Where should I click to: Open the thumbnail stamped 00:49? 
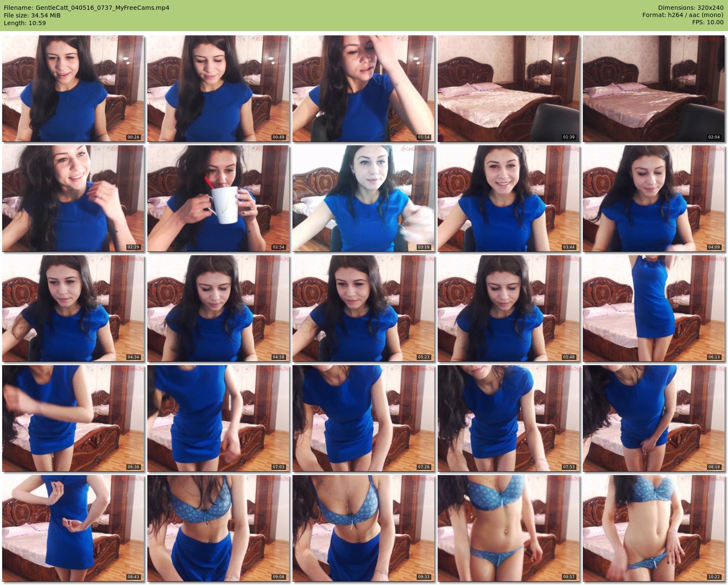tap(218, 89)
